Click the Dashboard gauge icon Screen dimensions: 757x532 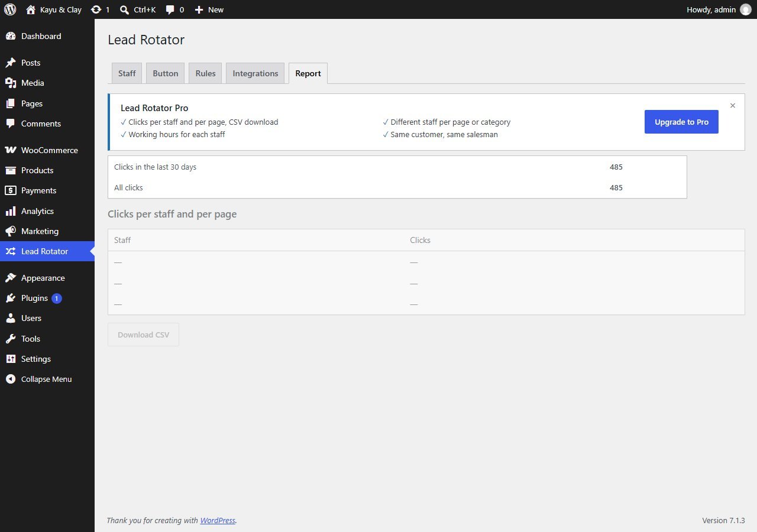11,36
